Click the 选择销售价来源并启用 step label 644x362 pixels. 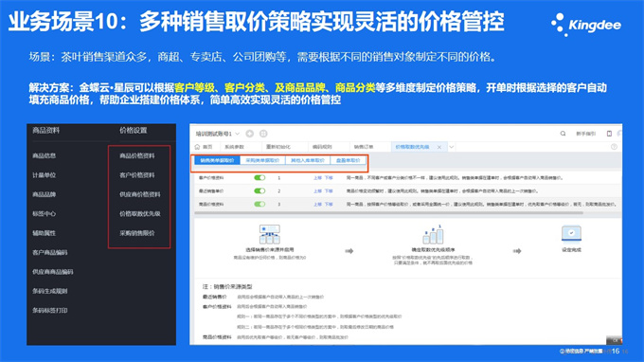pos(269,250)
